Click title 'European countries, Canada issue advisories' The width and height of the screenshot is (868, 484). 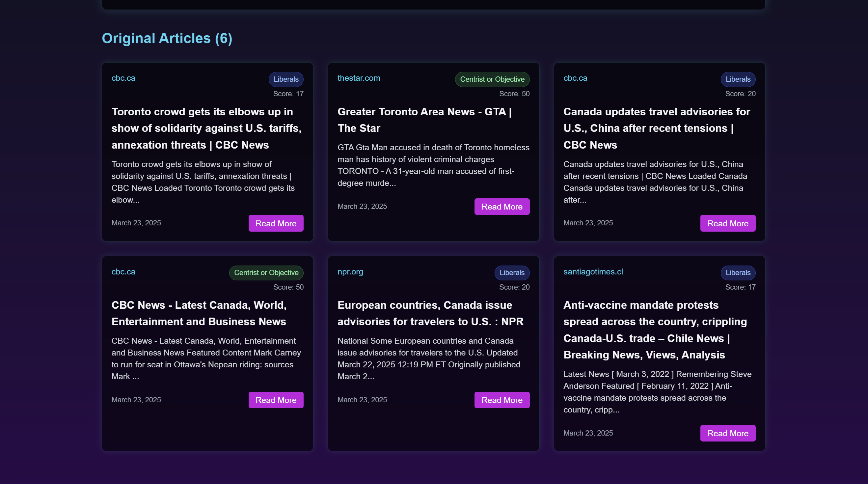point(430,313)
